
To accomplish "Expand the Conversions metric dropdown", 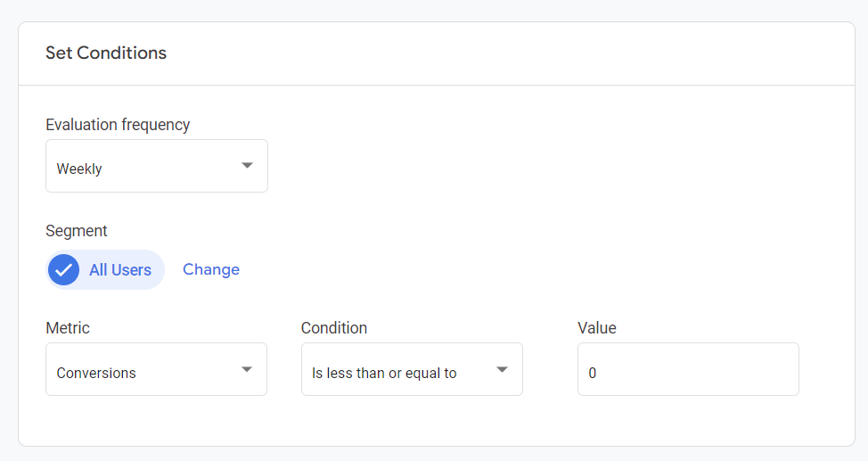I will click(x=156, y=370).
